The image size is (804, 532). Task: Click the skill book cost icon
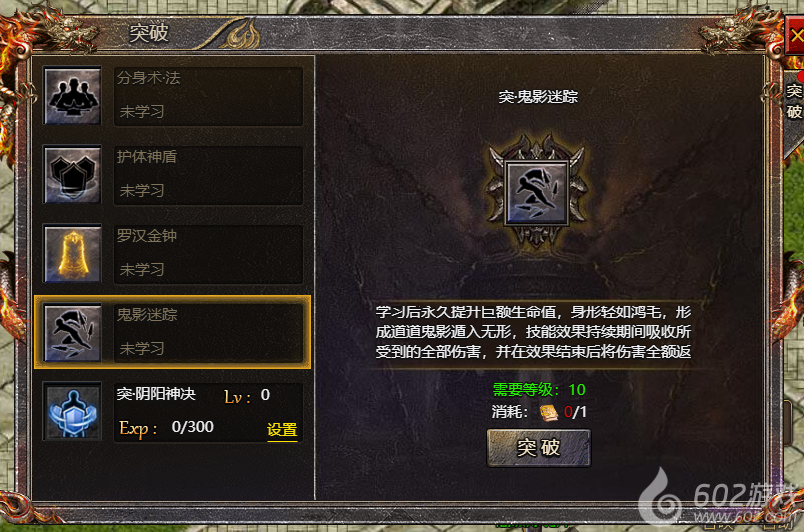(549, 413)
